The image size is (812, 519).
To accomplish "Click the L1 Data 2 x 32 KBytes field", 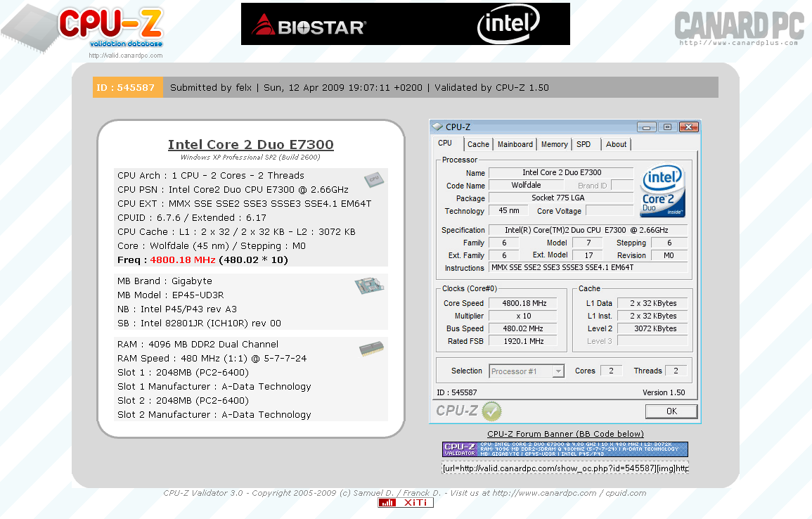I will (x=652, y=304).
